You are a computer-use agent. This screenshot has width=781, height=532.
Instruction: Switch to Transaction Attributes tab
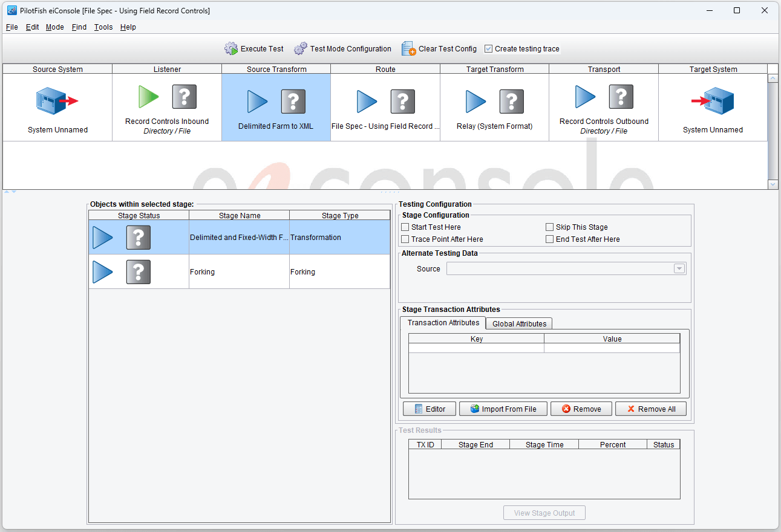pyautogui.click(x=443, y=323)
